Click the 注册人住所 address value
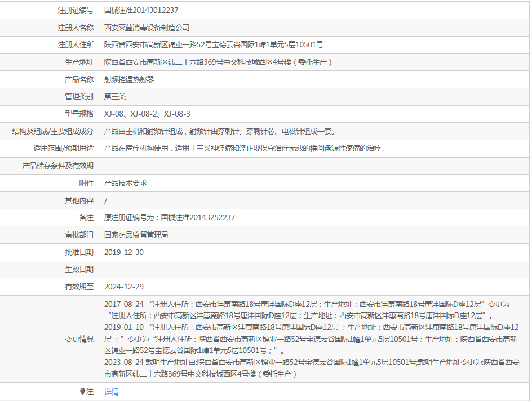 (x=214, y=45)
